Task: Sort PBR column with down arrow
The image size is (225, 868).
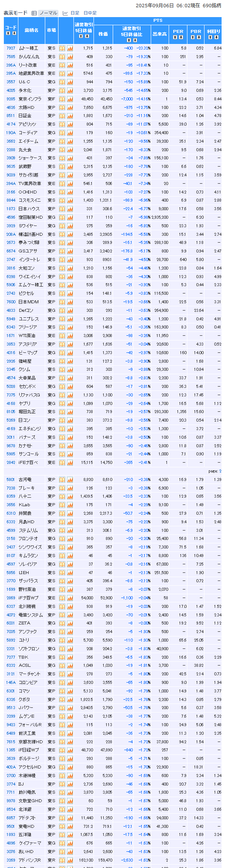Action: click(x=198, y=37)
